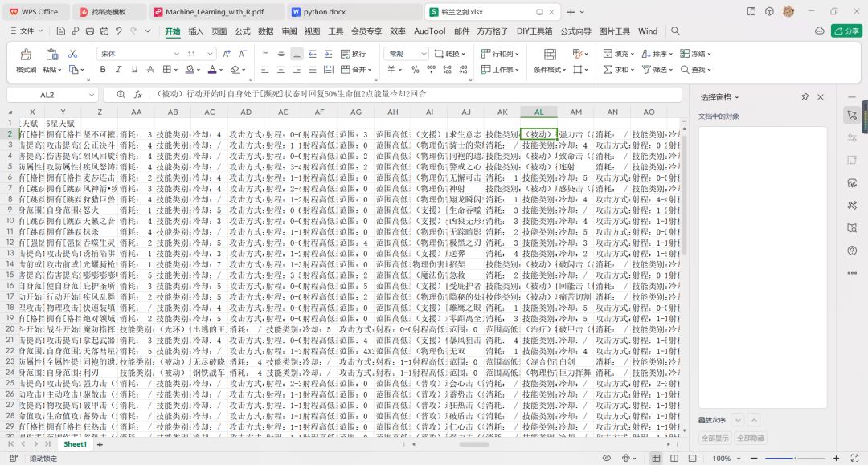This screenshot has height=465, width=868.
Task: Add a new sheet next to Sheet1
Action: [100, 444]
